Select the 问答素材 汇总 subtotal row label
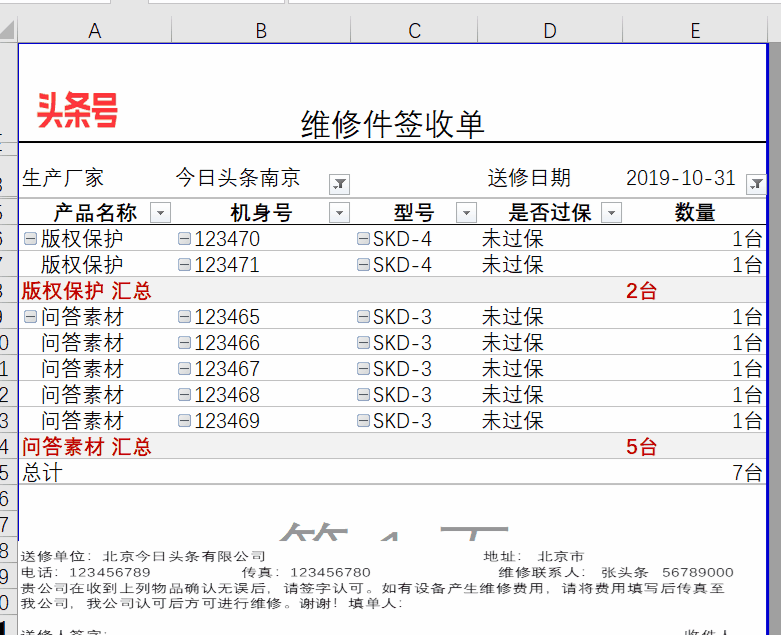This screenshot has width=781, height=635. 86,447
